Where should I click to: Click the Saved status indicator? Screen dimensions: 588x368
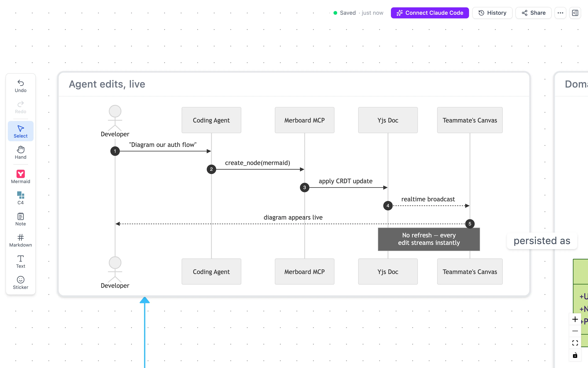coord(358,13)
